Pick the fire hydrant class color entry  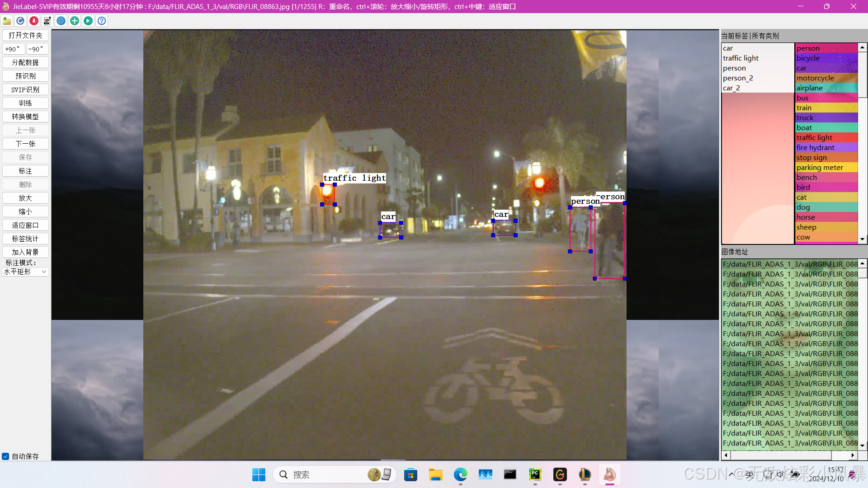pyautogui.click(x=826, y=148)
